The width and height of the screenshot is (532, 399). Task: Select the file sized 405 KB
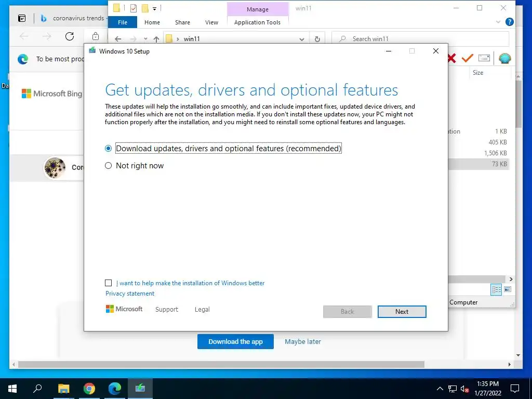pos(498,142)
